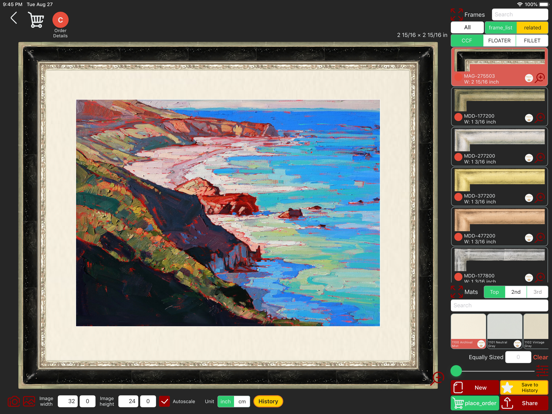Screen dimensions: 552x414
Task: Choose the Archival mat cream swatch
Action: coord(468,331)
